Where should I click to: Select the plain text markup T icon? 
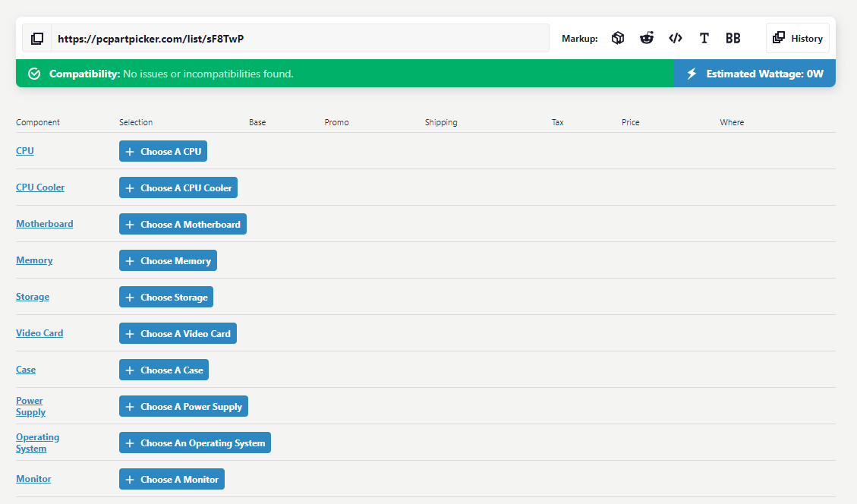click(x=704, y=38)
